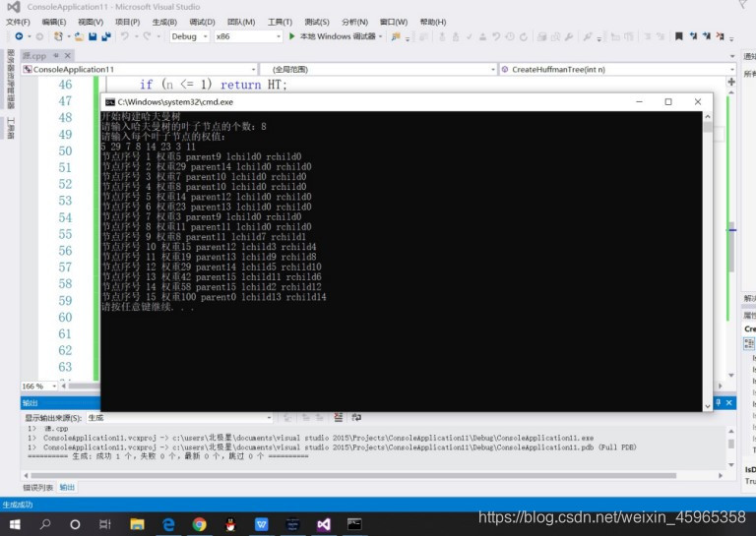Click the split editor icon above scrollbar
756x536 pixels.
pos(731,82)
